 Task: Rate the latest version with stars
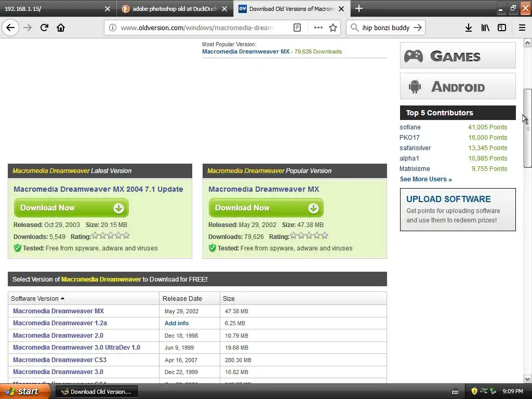coord(111,235)
